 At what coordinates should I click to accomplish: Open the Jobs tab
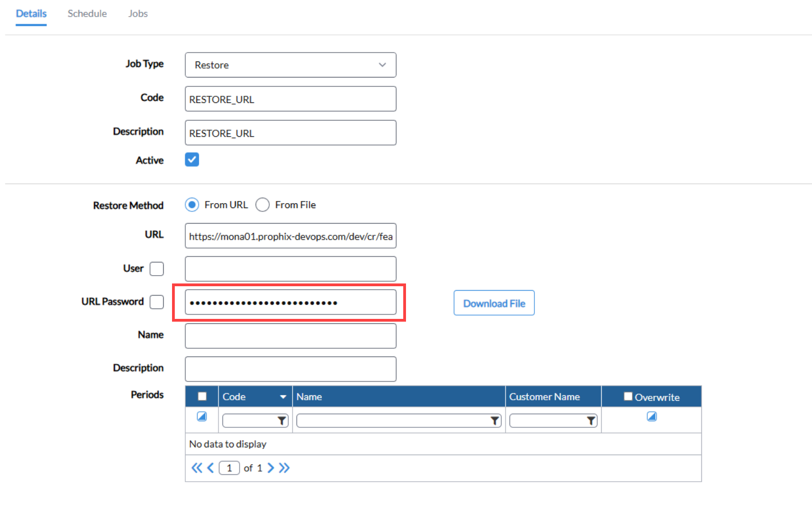tap(138, 13)
